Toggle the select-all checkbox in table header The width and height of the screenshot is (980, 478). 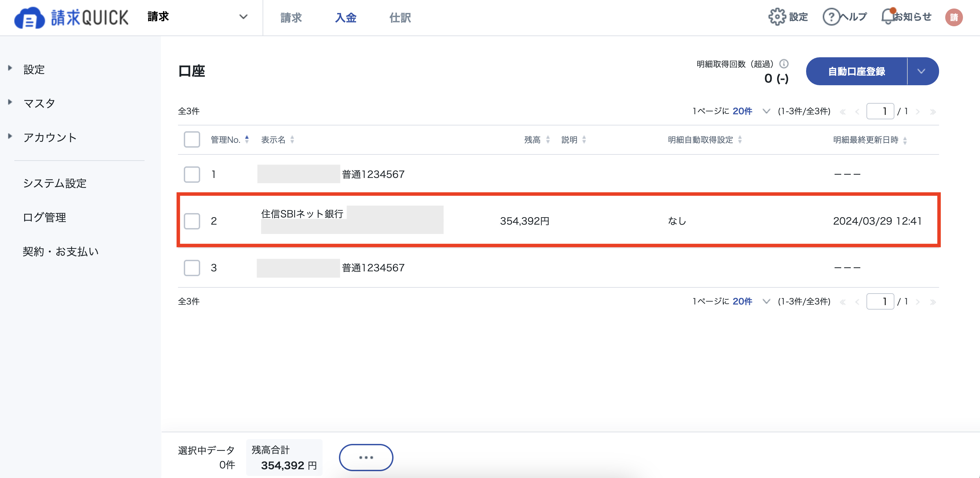pyautogui.click(x=192, y=139)
